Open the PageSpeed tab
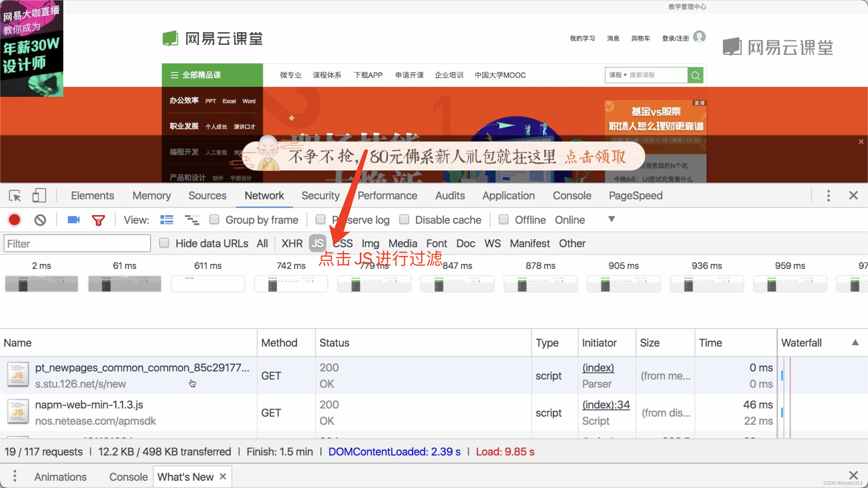The width and height of the screenshot is (868, 488). click(x=636, y=196)
